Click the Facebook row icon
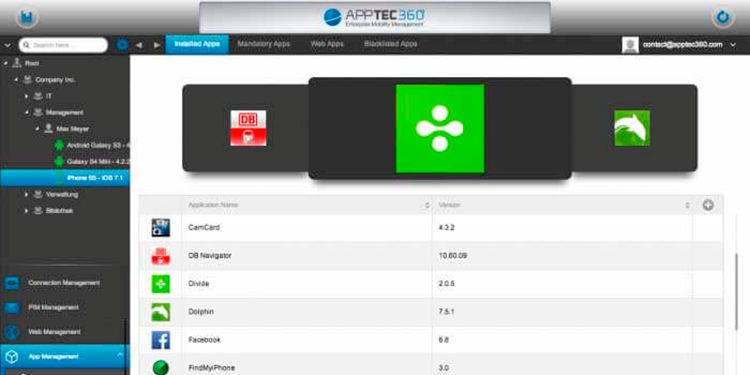This screenshot has height=375, width=750. click(161, 340)
